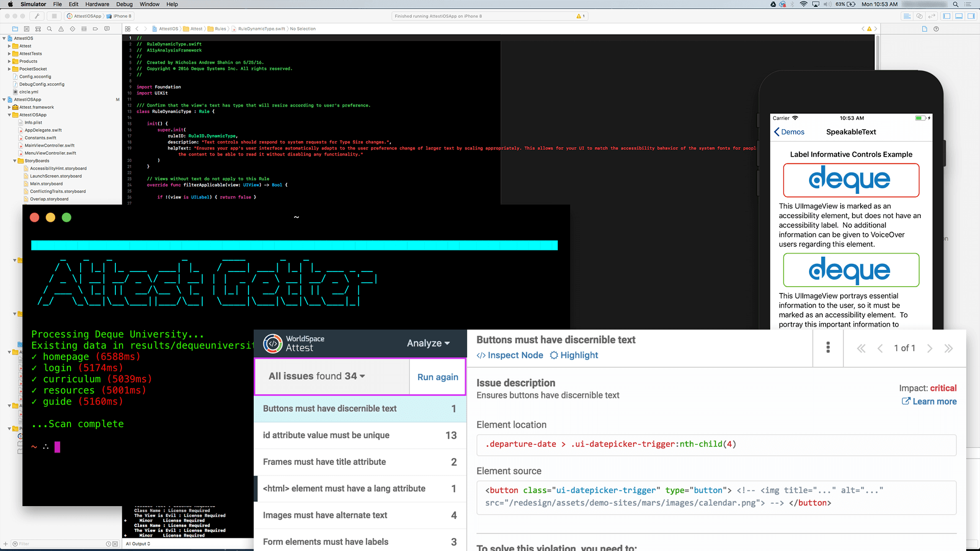The height and width of the screenshot is (551, 980).
Task: Click the Highlight link
Action: coord(574,355)
